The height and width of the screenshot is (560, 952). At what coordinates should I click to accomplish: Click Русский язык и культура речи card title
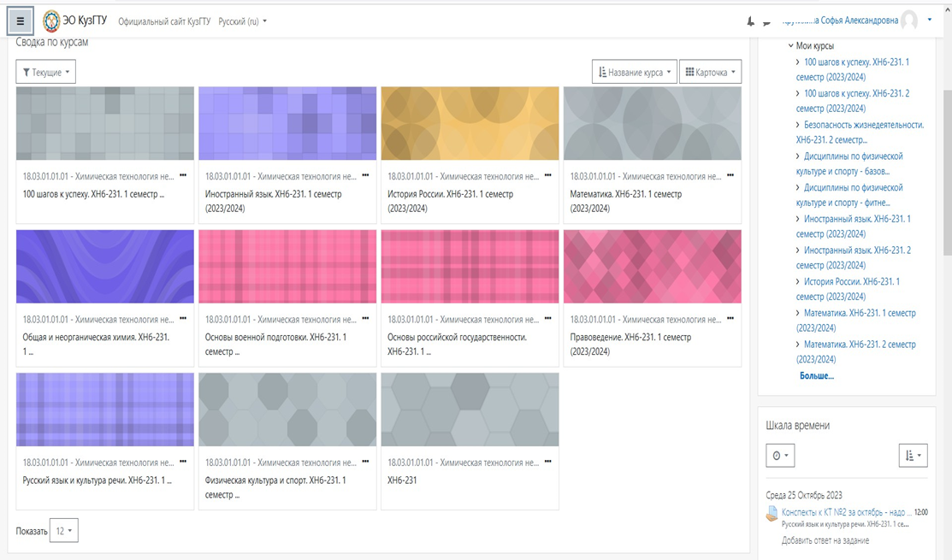(x=98, y=480)
